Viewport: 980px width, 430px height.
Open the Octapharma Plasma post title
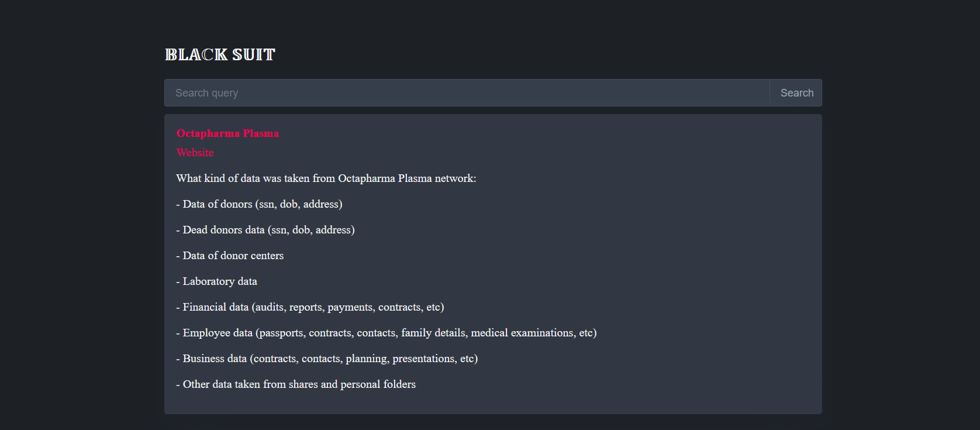pos(227,133)
